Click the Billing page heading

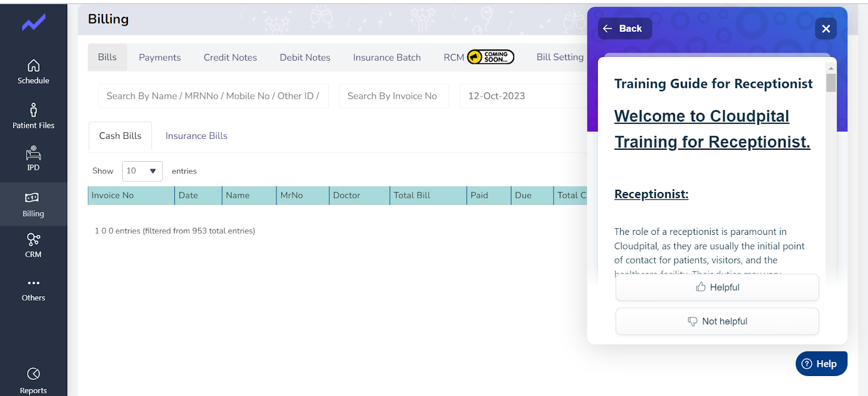[108, 19]
